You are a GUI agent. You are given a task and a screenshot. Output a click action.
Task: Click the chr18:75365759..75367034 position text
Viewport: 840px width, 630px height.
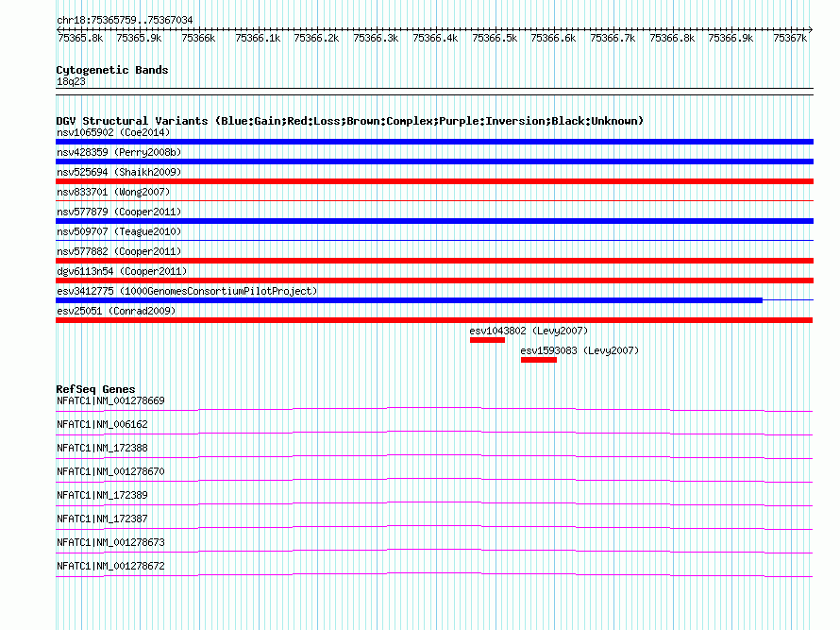coord(125,20)
